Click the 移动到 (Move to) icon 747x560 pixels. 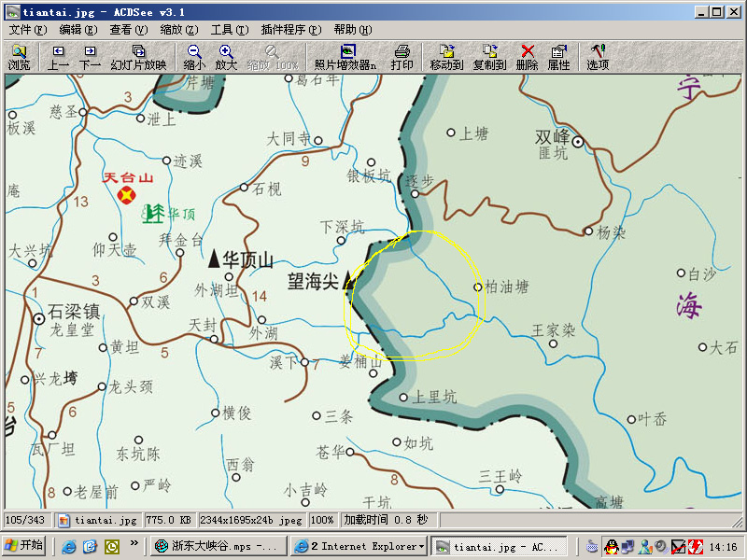[x=446, y=57]
